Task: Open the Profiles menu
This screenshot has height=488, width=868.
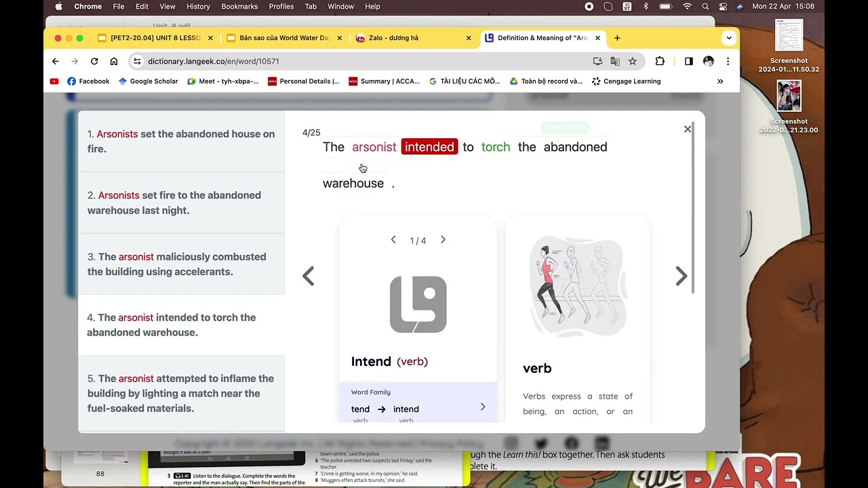Action: point(281,6)
